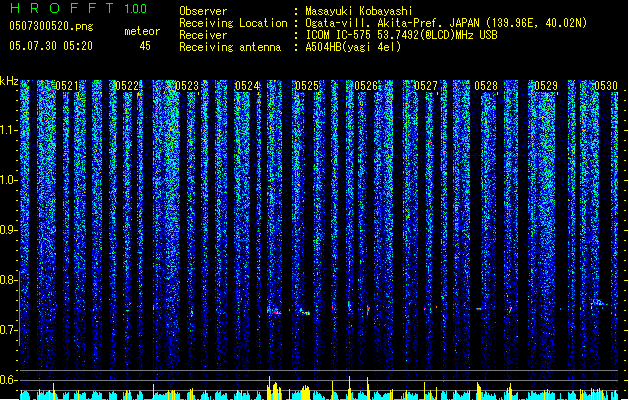Click the 'Receiving antenna' label
Image resolution: width=629 pixels, height=400 pixels.
[230, 47]
